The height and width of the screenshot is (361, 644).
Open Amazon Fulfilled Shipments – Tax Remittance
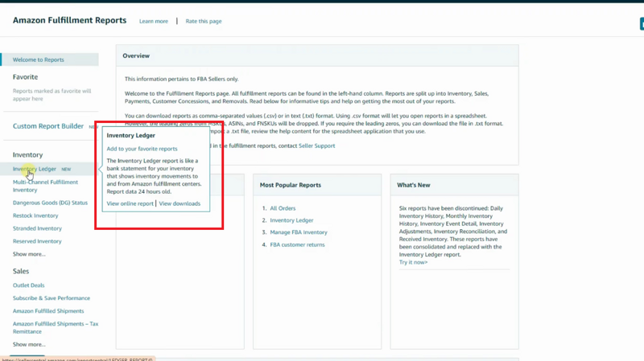point(56,327)
